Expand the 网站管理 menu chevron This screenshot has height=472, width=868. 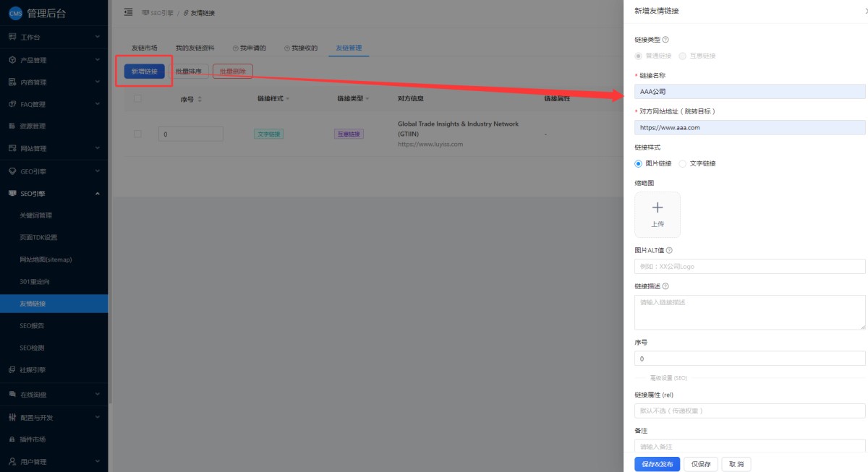[x=98, y=149]
